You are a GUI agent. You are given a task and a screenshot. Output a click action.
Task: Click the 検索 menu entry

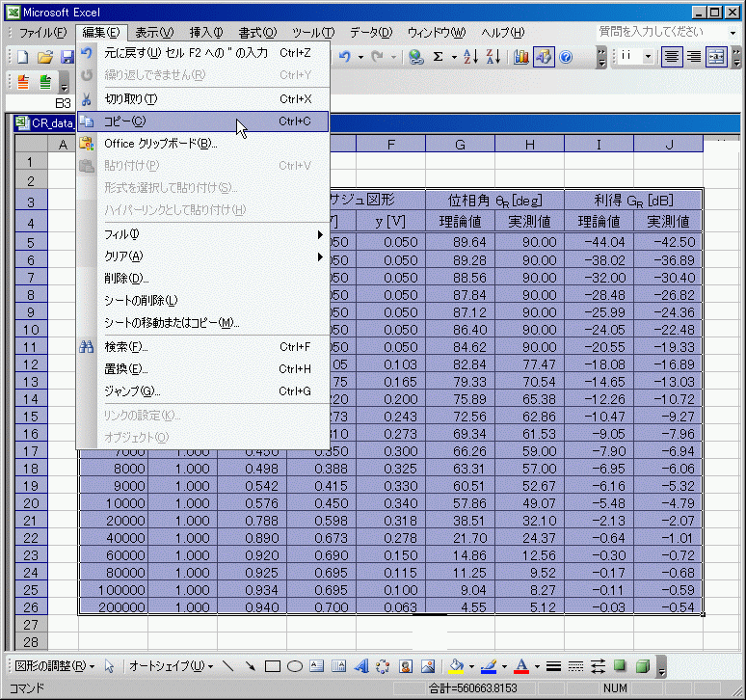pos(125,347)
